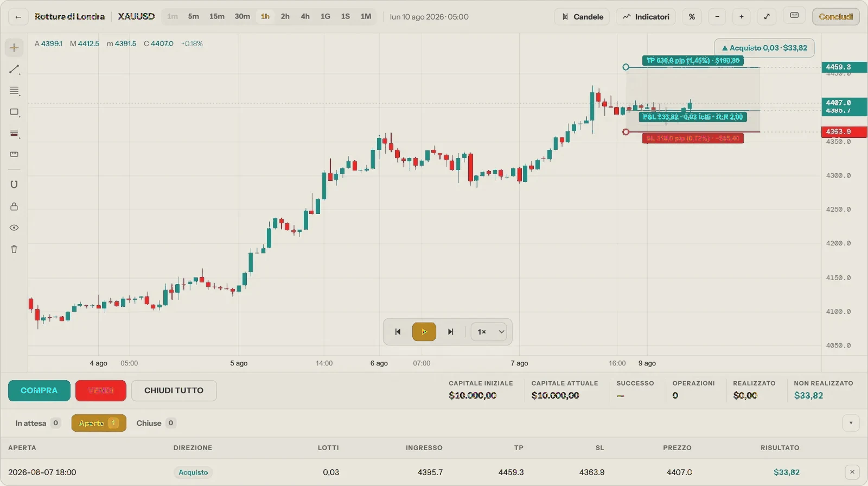Click CHIUDI TUTTO to close all

(174, 390)
